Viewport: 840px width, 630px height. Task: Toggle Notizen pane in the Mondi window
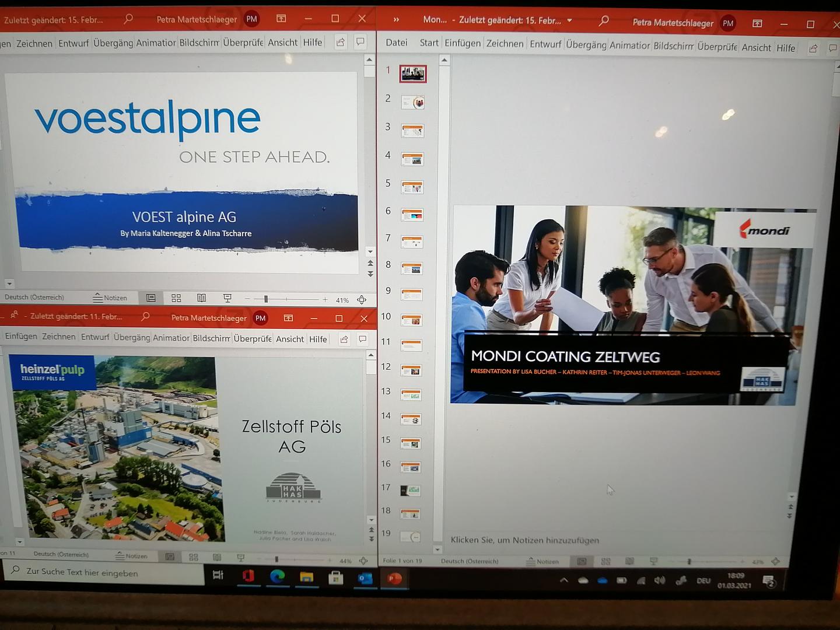click(542, 561)
